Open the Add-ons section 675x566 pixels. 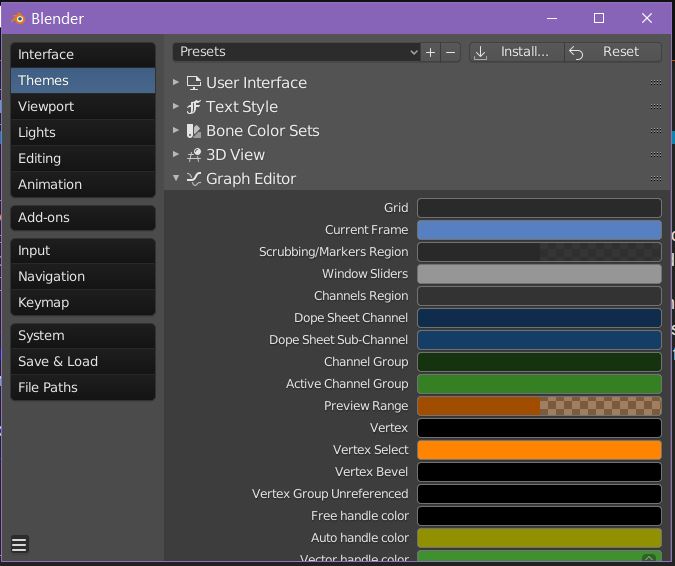[83, 217]
